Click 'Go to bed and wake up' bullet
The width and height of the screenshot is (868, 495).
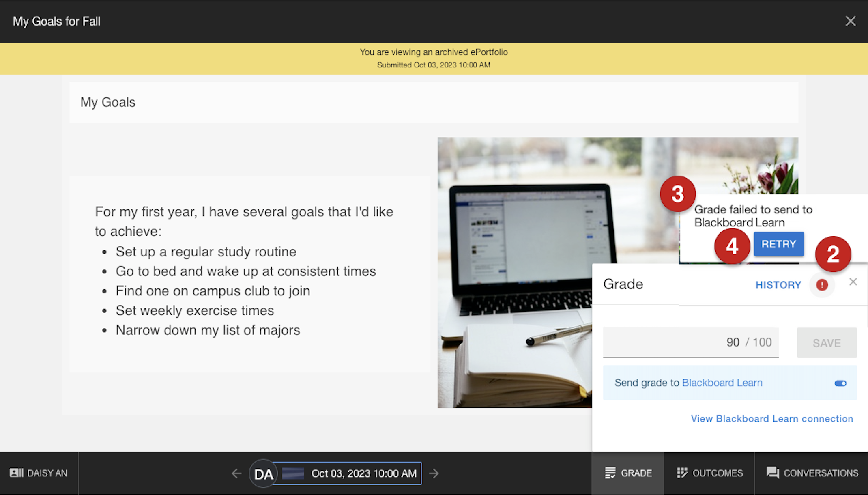click(x=246, y=271)
